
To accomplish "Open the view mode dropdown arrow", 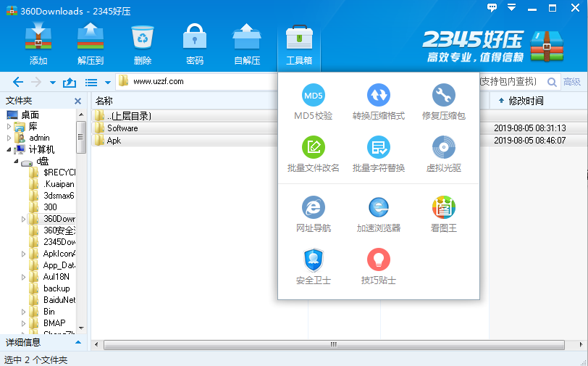I will [108, 83].
